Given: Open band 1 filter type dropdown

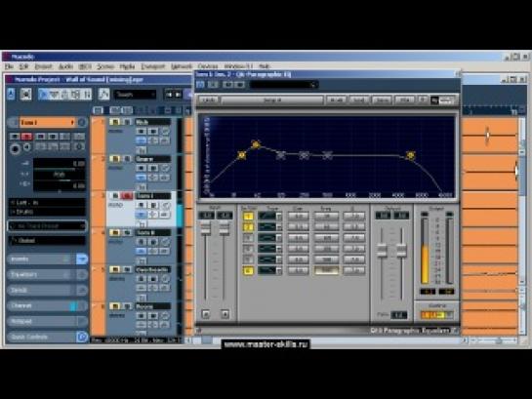Looking at the screenshot, I should tap(279, 217).
